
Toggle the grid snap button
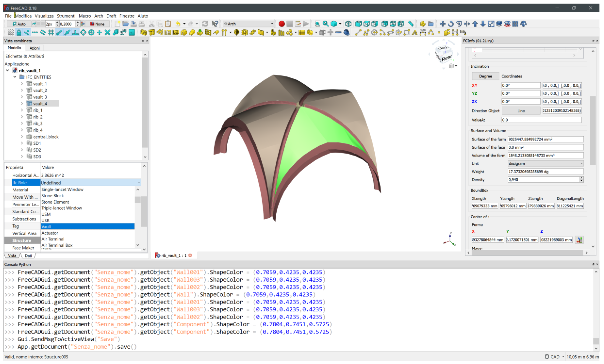tap(51, 32)
